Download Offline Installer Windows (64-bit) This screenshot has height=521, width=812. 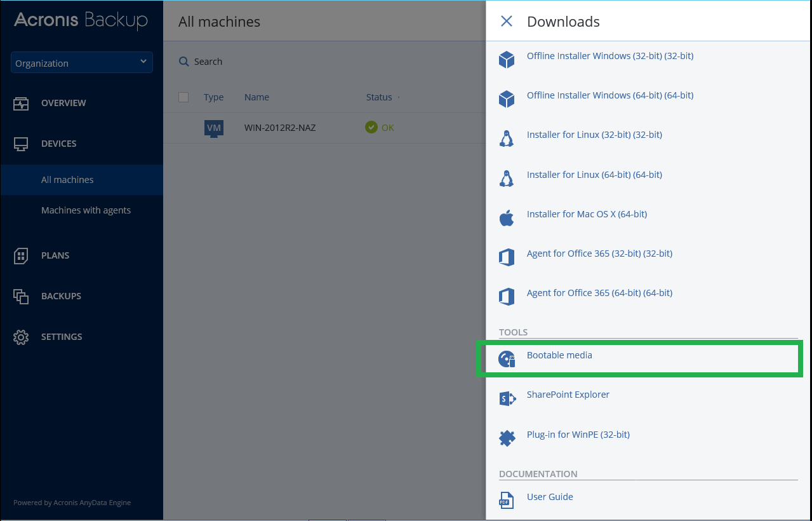(610, 95)
